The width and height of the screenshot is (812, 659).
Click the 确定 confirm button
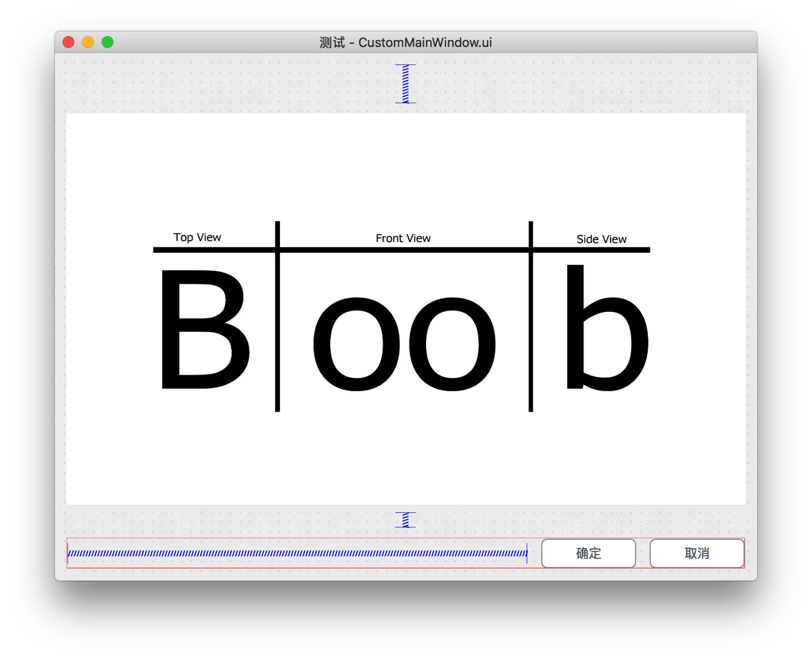[588, 553]
